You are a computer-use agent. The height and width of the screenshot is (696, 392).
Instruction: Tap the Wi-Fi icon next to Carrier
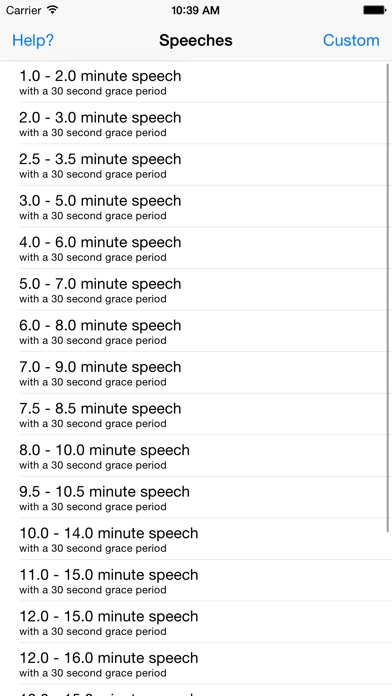click(53, 10)
